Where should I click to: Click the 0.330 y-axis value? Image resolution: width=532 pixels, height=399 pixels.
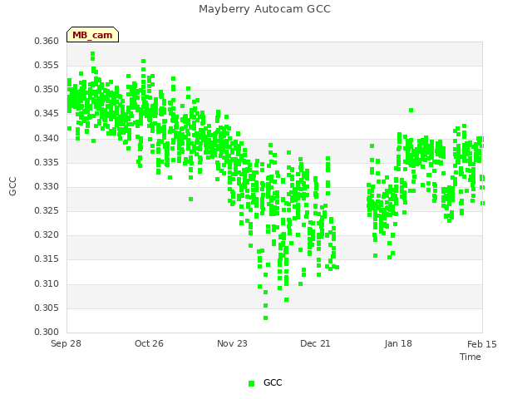(47, 186)
